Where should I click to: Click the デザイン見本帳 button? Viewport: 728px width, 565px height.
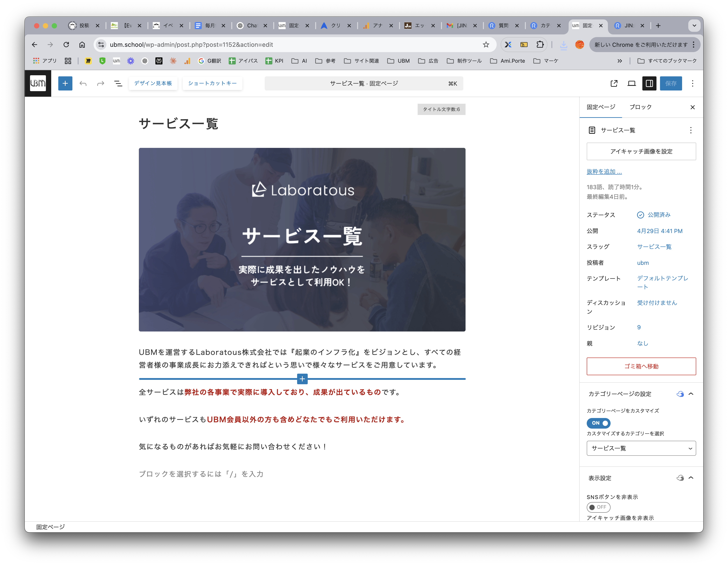click(153, 83)
